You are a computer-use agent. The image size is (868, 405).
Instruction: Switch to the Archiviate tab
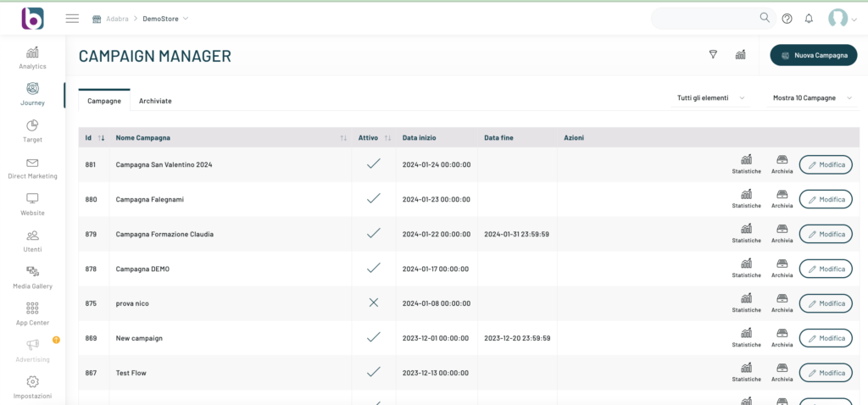coord(155,101)
